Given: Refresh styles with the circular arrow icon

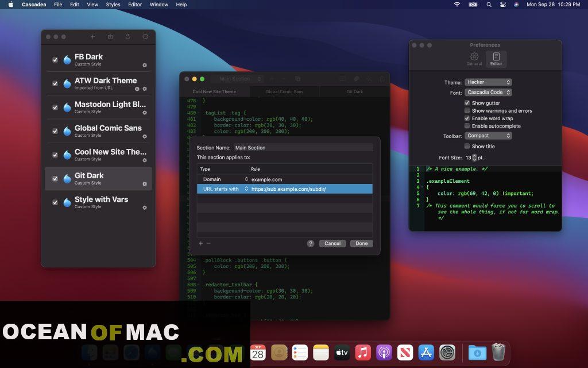Looking at the screenshot, I should 128,37.
